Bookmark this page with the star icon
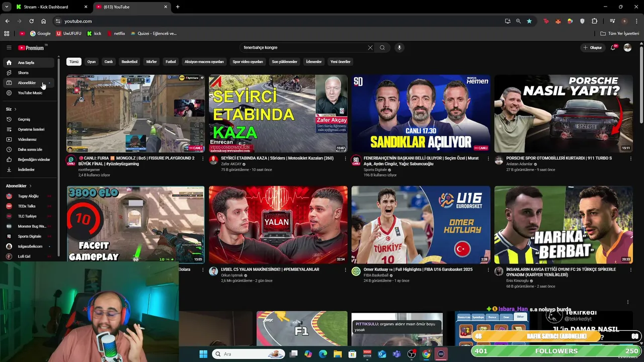The height and width of the screenshot is (362, 644). point(529,21)
